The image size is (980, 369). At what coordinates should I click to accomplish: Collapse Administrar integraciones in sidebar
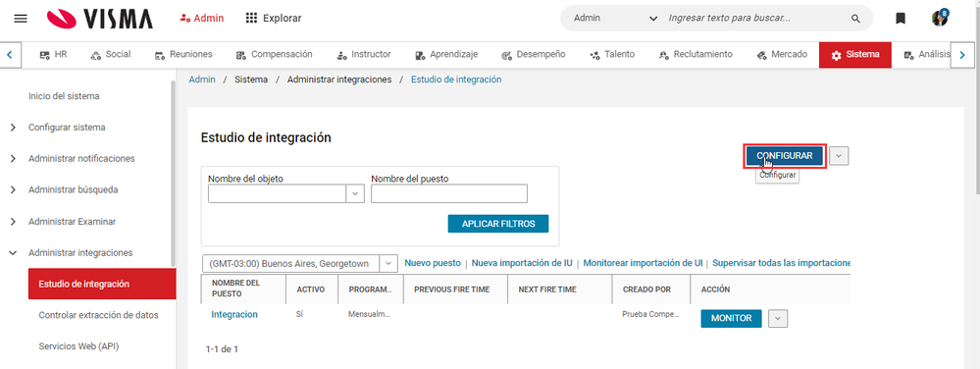(x=14, y=252)
